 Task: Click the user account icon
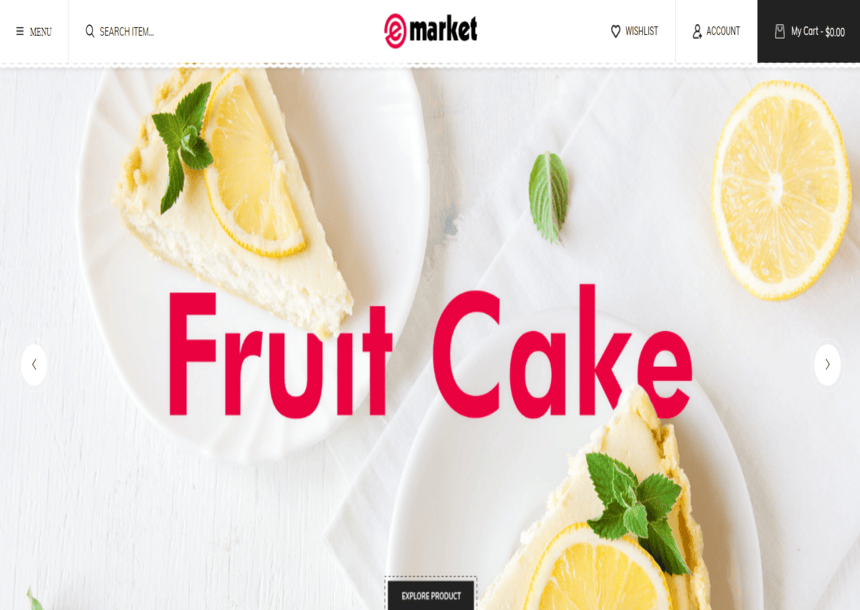697,31
